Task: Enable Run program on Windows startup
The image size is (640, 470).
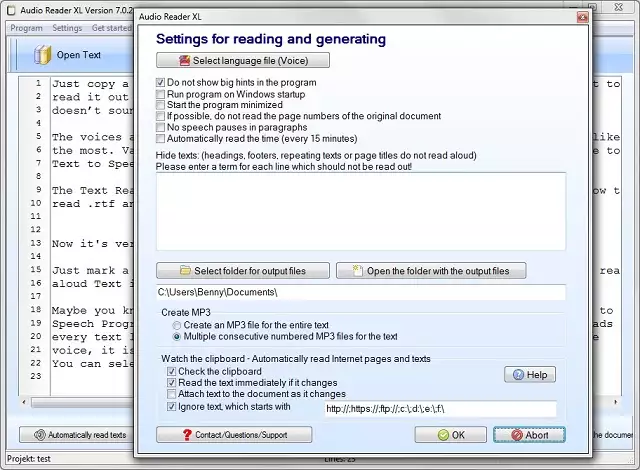Action: 161,94
